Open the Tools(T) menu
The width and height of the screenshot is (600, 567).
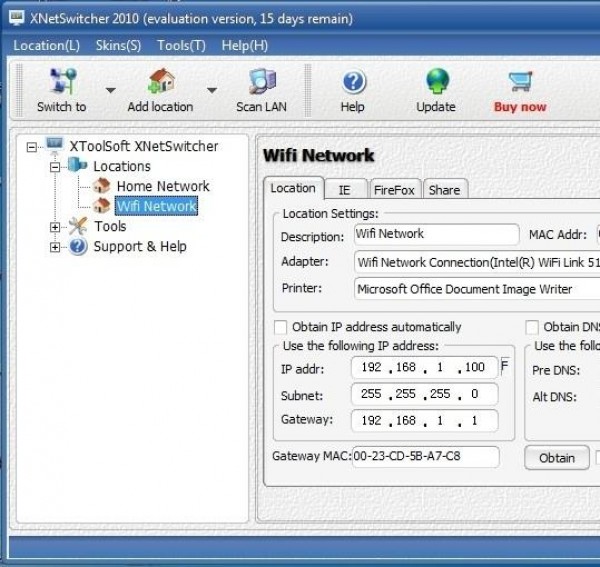(x=181, y=46)
